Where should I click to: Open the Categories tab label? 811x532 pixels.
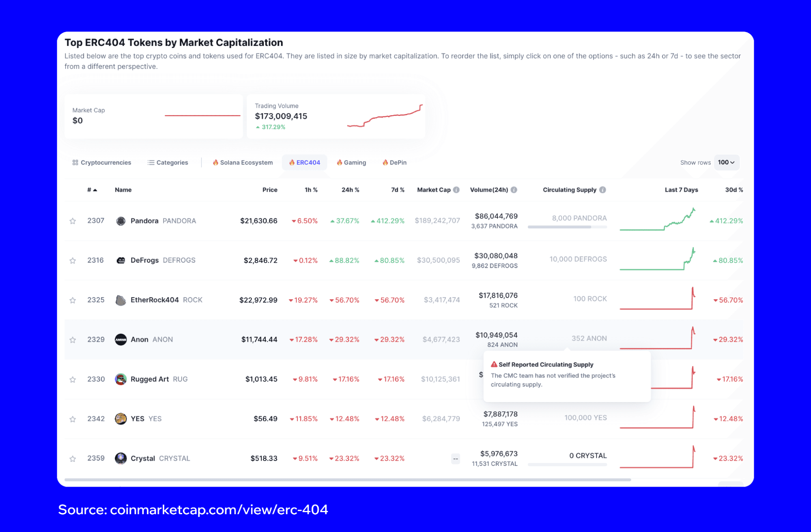point(172,163)
